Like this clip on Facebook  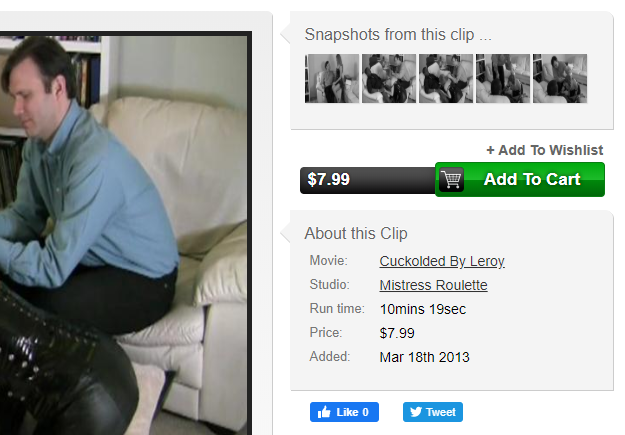(344, 412)
